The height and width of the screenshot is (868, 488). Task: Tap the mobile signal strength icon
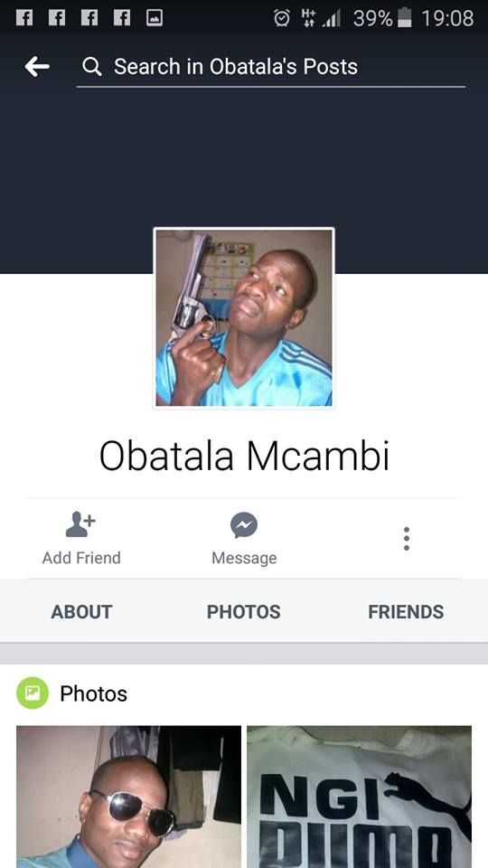point(332,19)
